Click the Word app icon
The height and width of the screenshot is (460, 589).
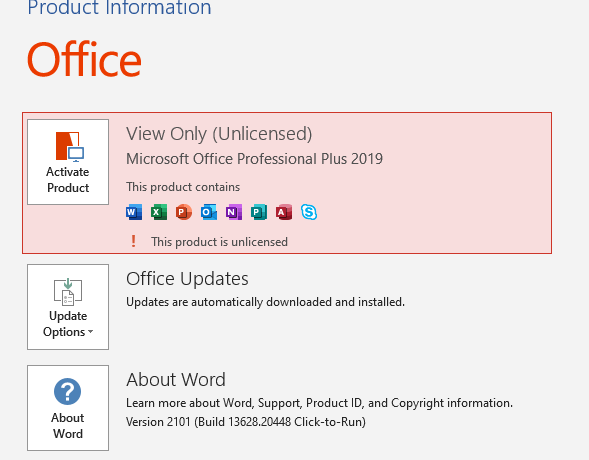[134, 212]
